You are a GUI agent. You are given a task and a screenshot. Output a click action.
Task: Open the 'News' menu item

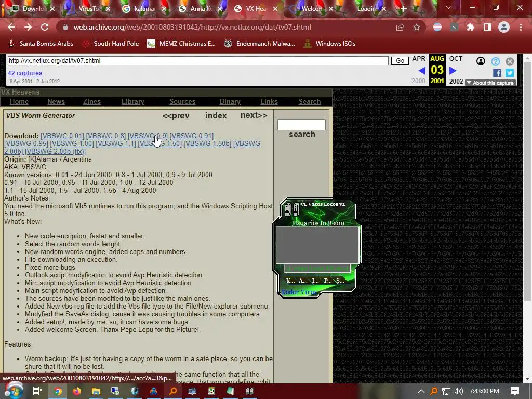(x=56, y=101)
